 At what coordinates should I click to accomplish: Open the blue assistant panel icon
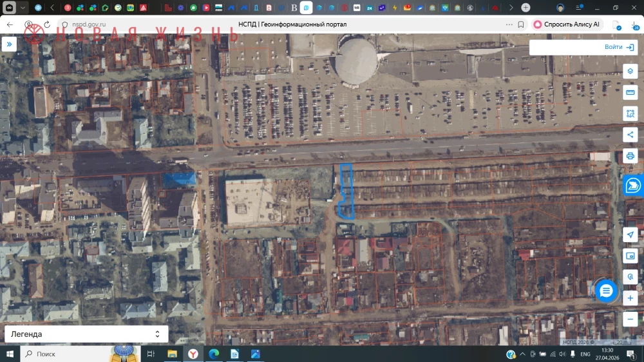(633, 186)
